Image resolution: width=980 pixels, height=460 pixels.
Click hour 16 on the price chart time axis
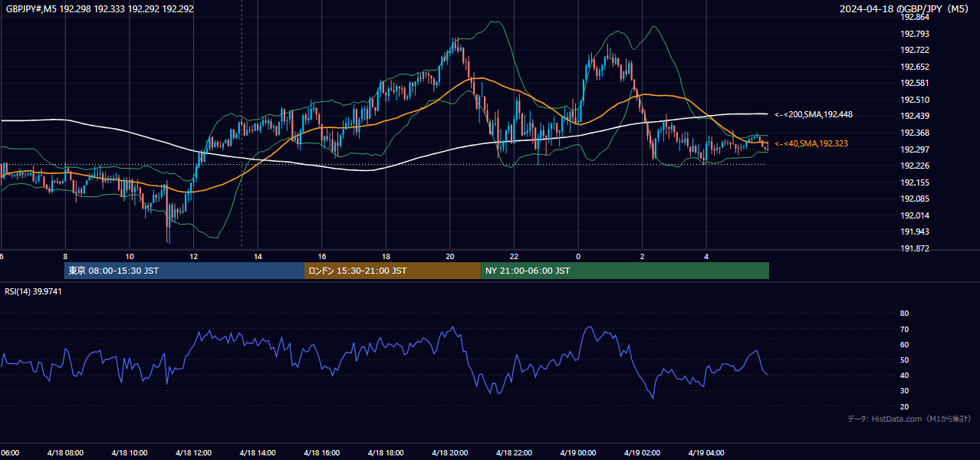(322, 257)
